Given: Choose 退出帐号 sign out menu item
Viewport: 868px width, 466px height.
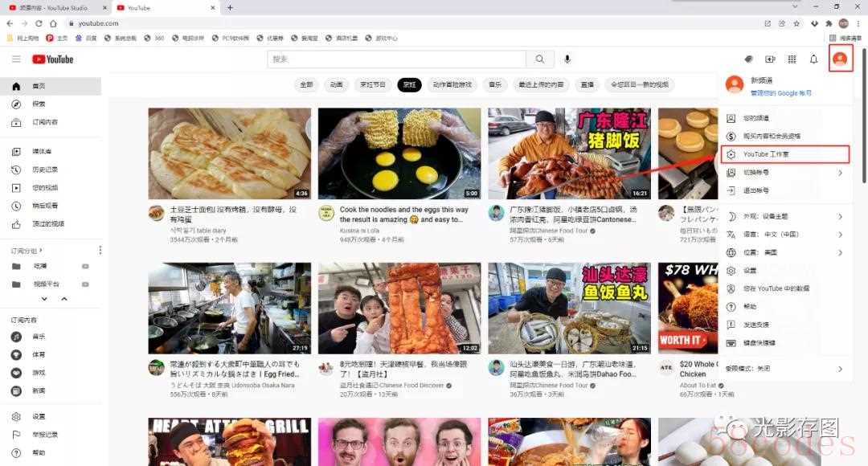Looking at the screenshot, I should pyautogui.click(x=755, y=190).
